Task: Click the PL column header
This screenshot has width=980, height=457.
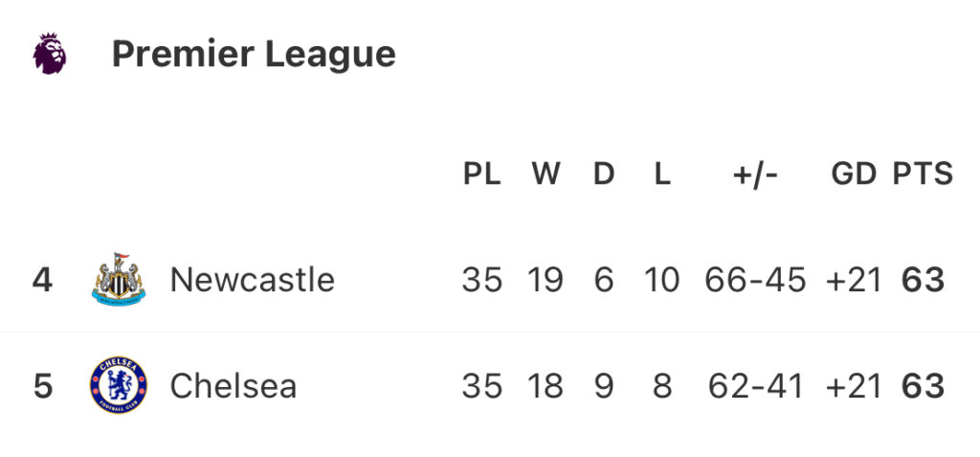Action: coord(482,173)
